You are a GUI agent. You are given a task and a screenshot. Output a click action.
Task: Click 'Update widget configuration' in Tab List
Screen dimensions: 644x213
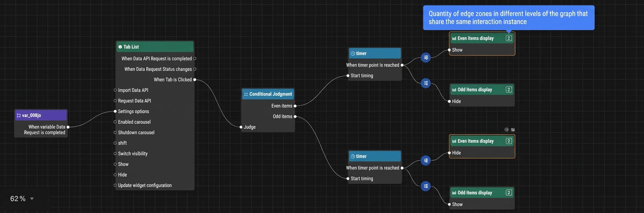coord(145,185)
